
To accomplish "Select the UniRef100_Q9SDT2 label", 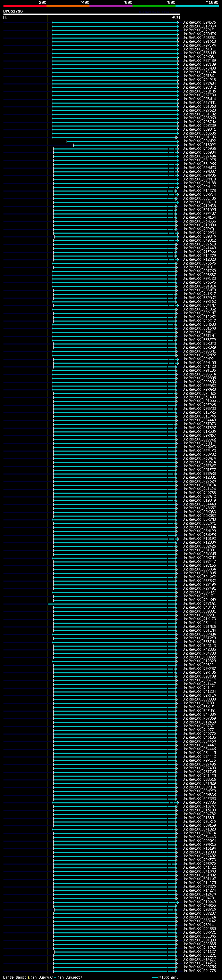I will pyautogui.click(x=199, y=87).
